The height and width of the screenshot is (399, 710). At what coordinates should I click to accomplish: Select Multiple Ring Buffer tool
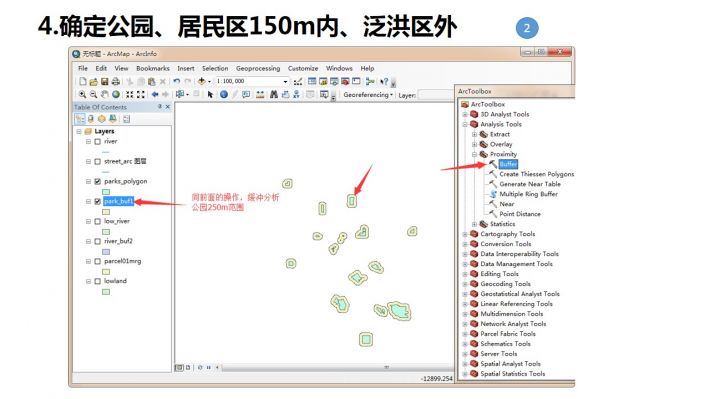click(x=528, y=194)
